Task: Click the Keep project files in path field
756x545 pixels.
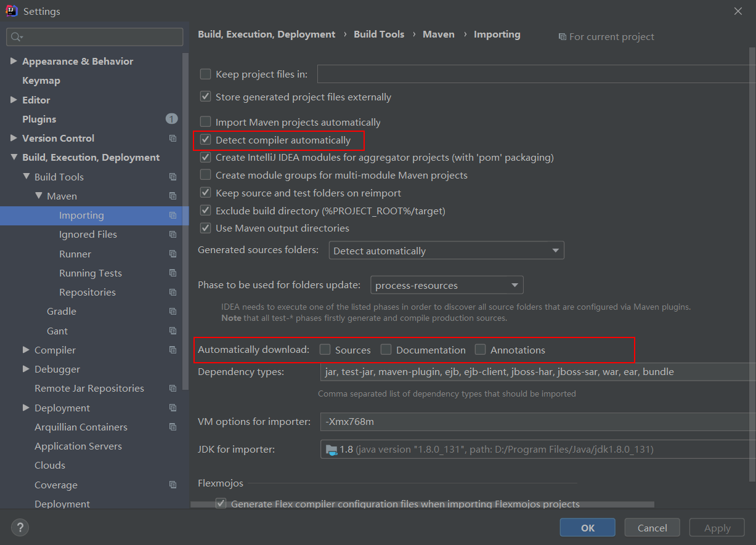Action: coord(536,75)
